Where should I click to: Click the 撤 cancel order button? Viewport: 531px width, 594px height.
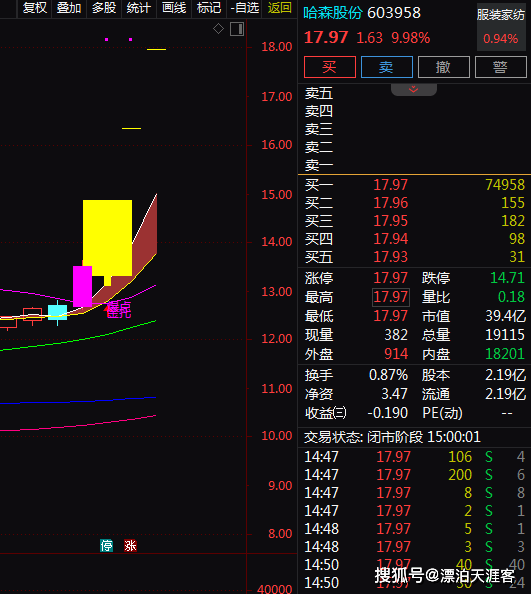444,67
